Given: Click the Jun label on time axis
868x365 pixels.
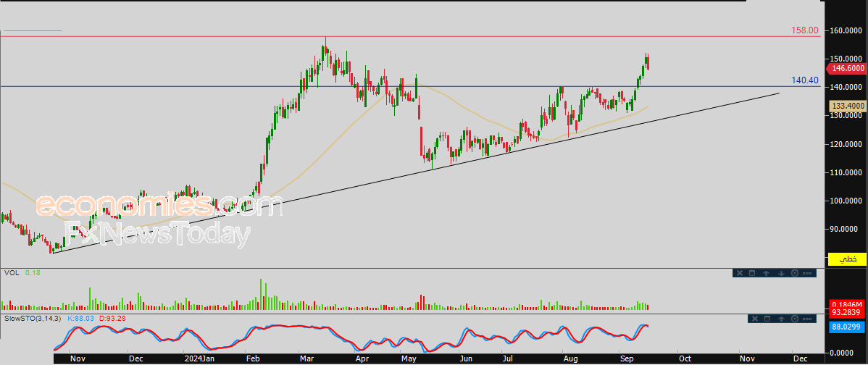Looking at the screenshot, I should coord(466,358).
